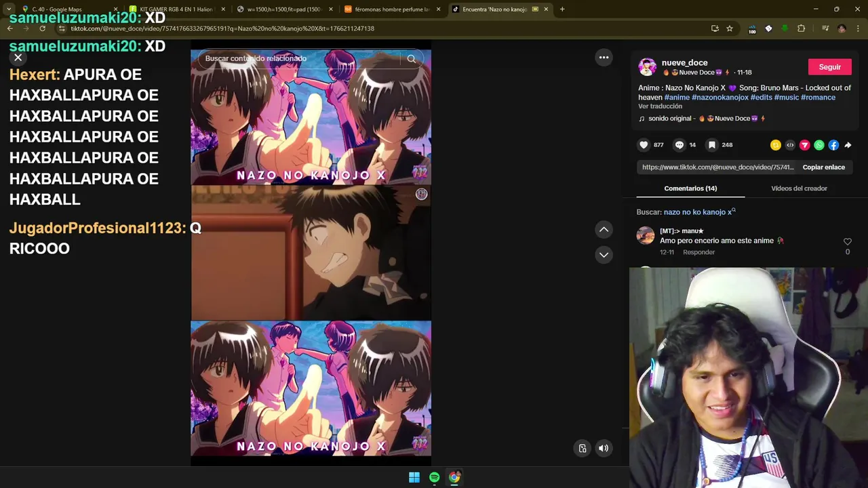This screenshot has width=868, height=488.
Task: Open the Extensions puzzle icon
Action: tap(801, 28)
